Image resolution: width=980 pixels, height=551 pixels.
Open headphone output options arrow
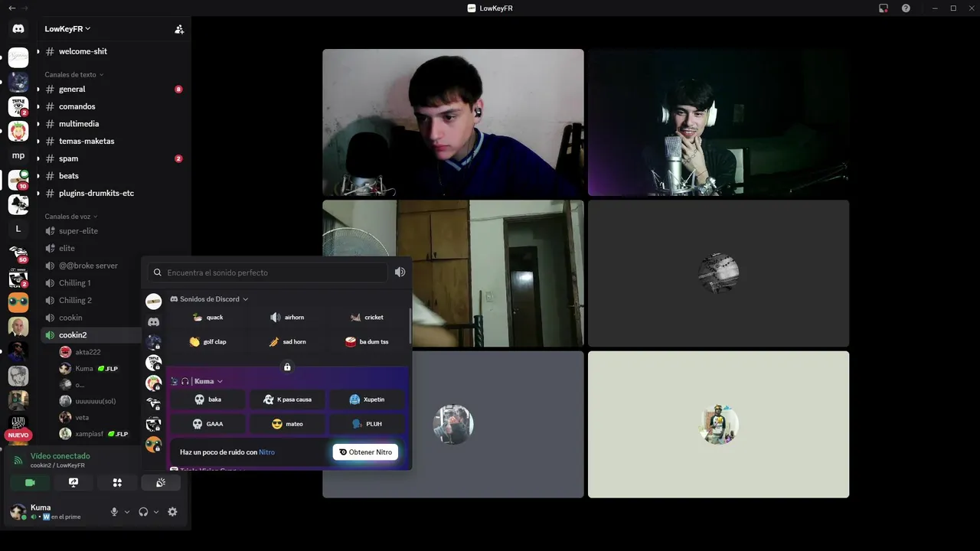pyautogui.click(x=156, y=512)
